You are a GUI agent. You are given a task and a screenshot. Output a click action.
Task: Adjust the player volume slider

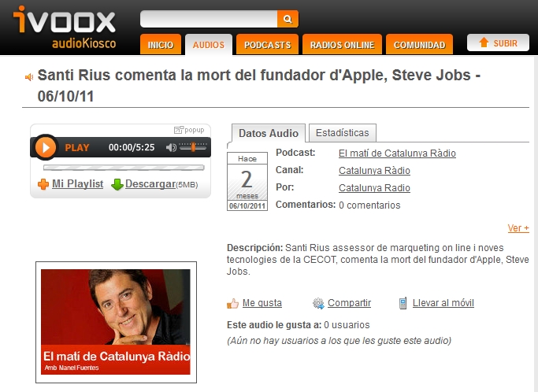[x=193, y=147]
